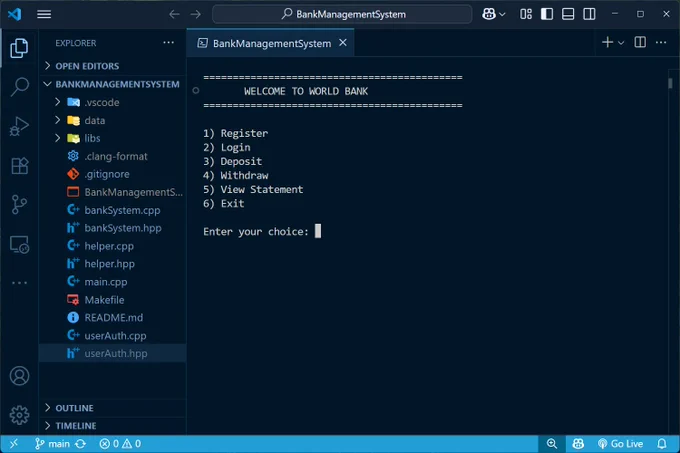
Task: Open the new terminal launch profile dropdown
Action: pyautogui.click(x=621, y=43)
